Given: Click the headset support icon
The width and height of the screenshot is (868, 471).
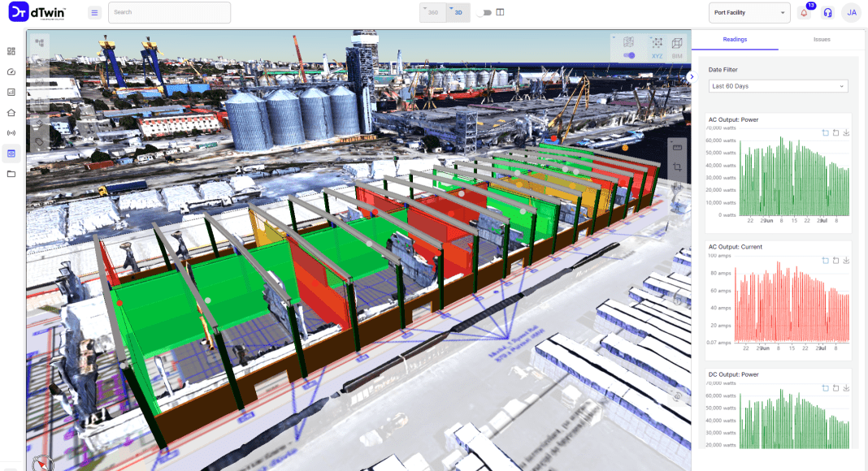Looking at the screenshot, I should point(827,13).
